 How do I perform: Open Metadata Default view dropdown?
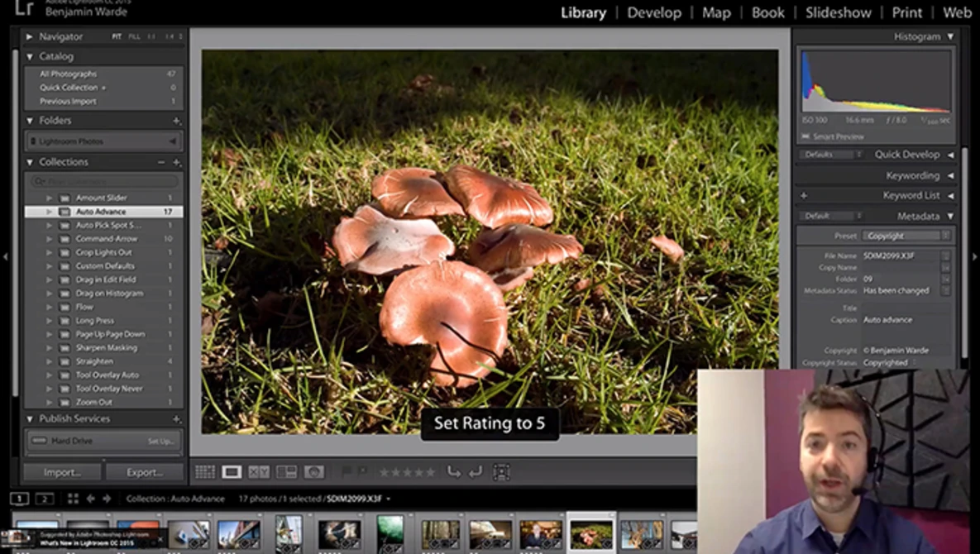tap(832, 216)
